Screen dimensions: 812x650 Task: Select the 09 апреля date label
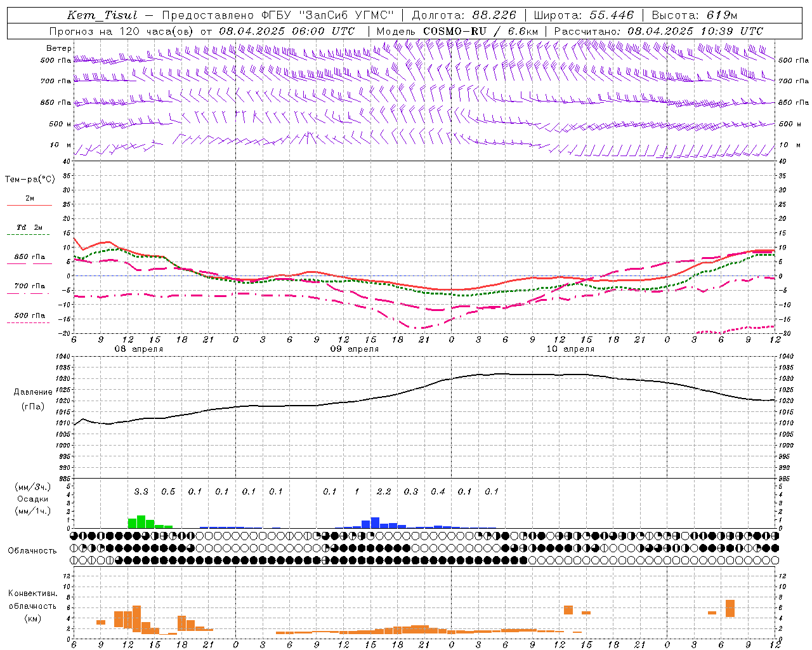tap(354, 349)
